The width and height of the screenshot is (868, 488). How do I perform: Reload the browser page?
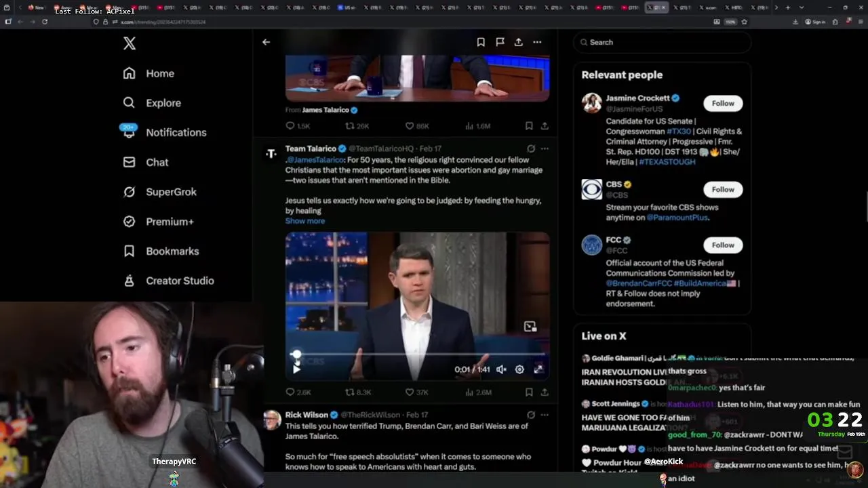pyautogui.click(x=45, y=22)
